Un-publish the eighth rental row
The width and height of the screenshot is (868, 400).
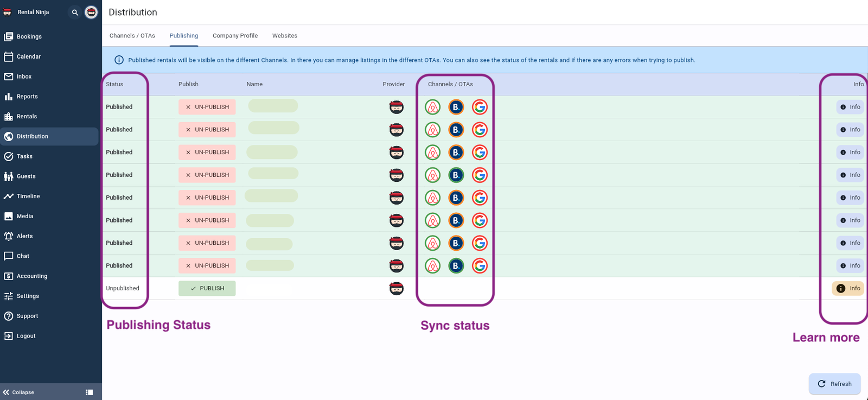point(207,265)
